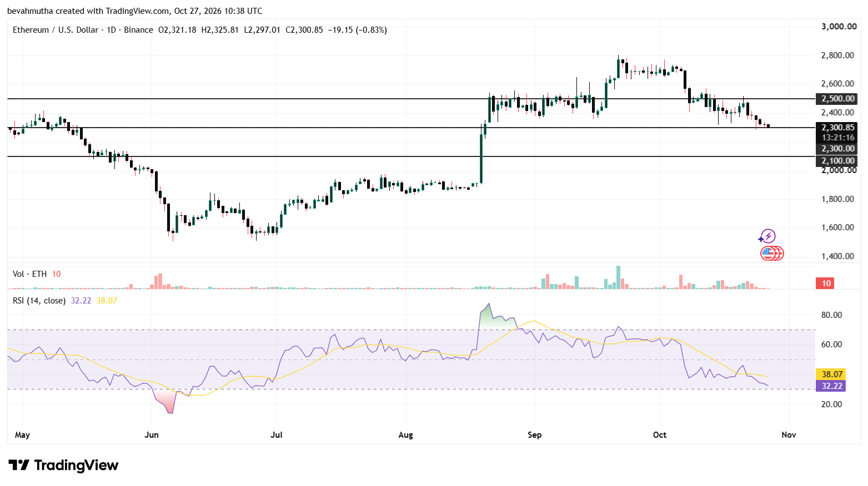Click the US flag economic event icon
868x486 pixels.
(769, 254)
